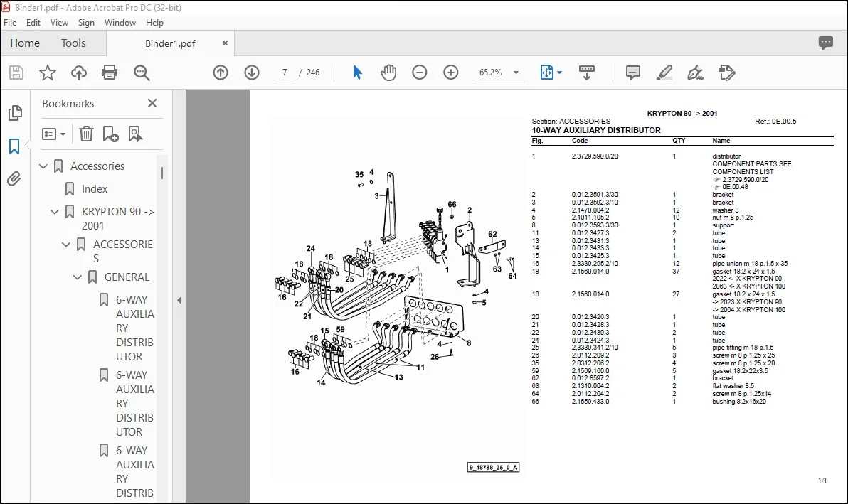Screen dimensions: 848x504
Task: Add a new bookmark icon
Action: click(x=110, y=134)
